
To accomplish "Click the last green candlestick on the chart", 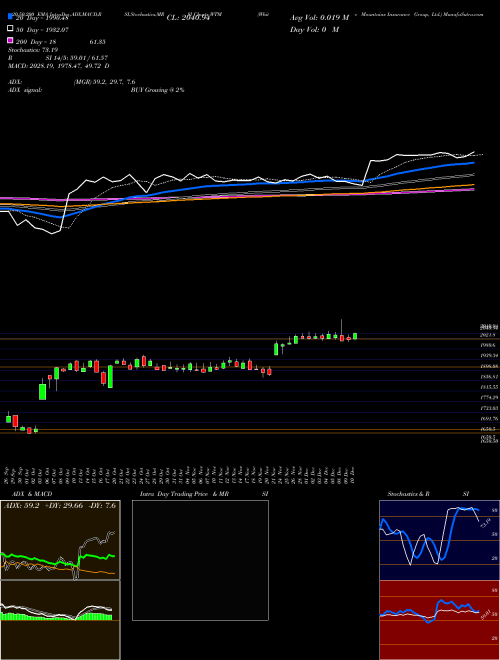I will tap(355, 336).
